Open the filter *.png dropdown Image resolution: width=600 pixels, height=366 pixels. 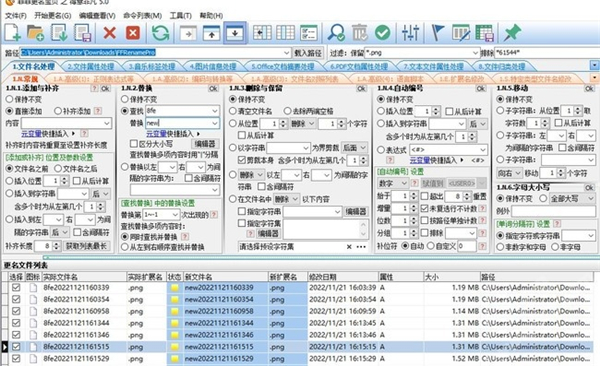(475, 53)
